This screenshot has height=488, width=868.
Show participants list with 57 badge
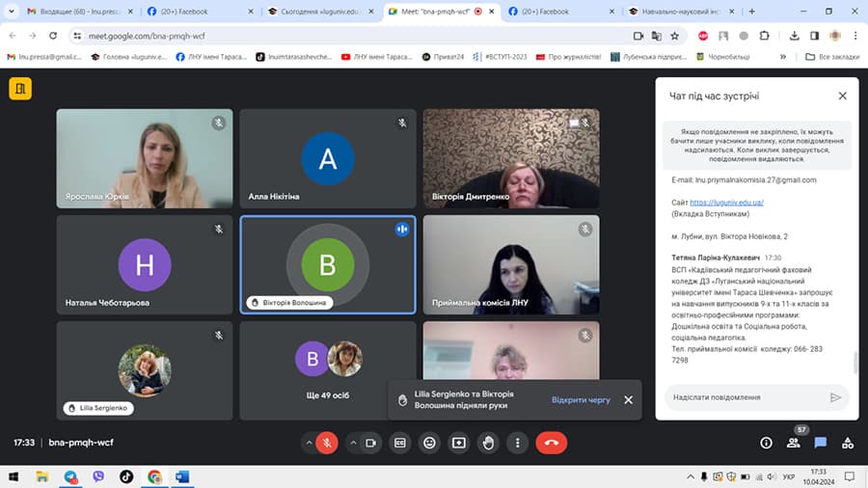[794, 442]
